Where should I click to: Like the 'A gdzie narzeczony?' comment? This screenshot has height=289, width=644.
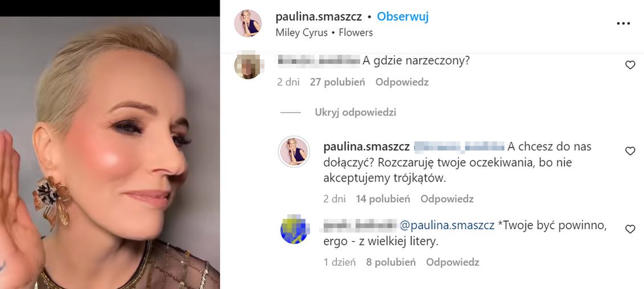pos(630,65)
